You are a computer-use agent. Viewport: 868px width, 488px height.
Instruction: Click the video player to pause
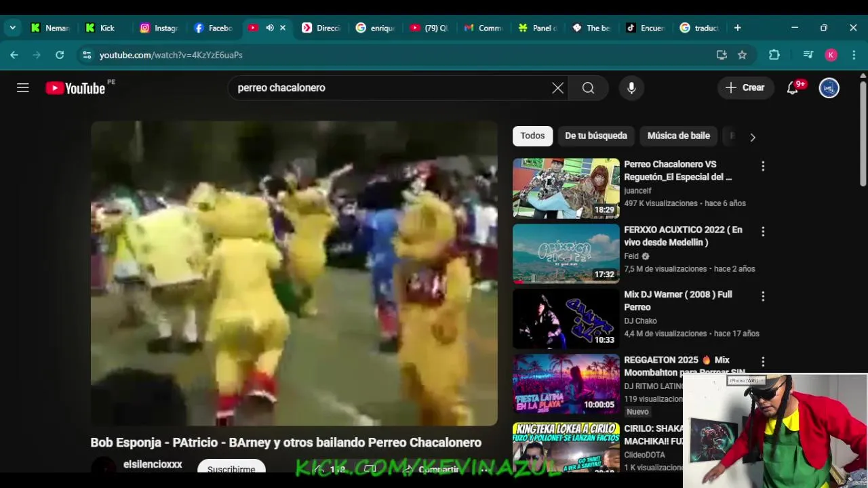(294, 273)
